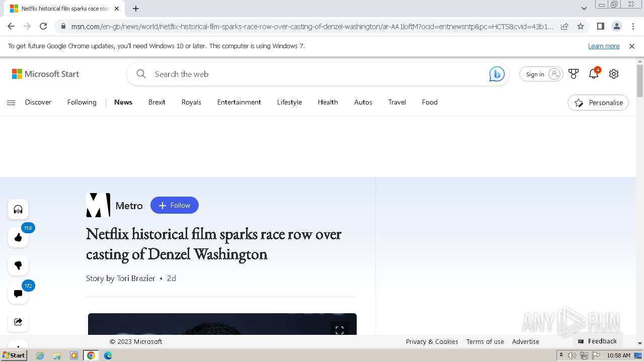
Task: Open the tab search dropdown arrow
Action: click(x=584, y=9)
